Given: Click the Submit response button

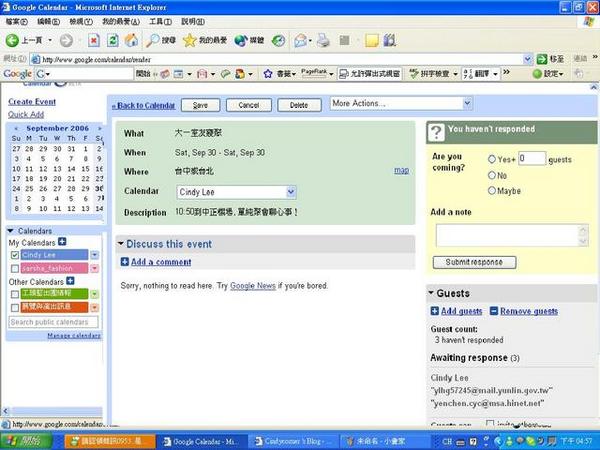Looking at the screenshot, I should coord(474,262).
